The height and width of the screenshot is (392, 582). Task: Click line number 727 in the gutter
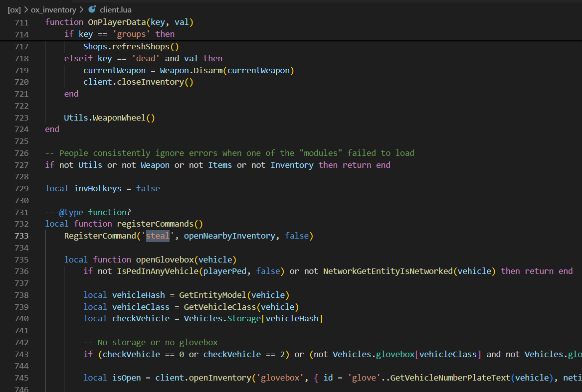[x=21, y=165]
